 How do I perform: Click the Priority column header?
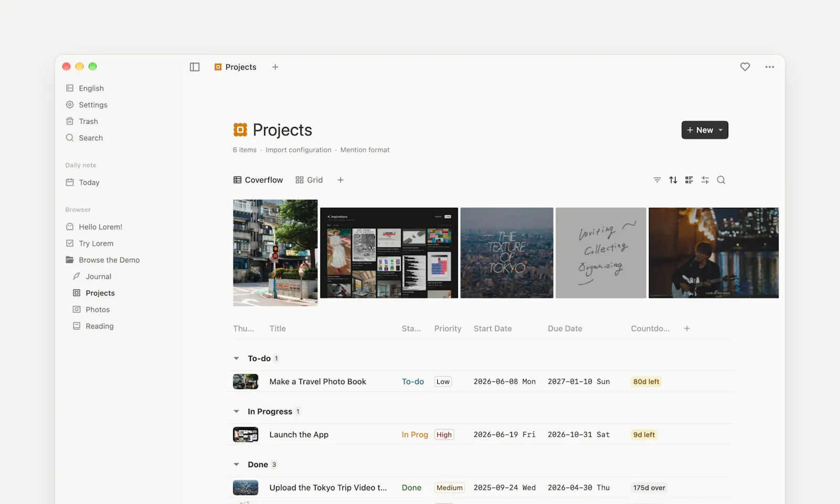(x=448, y=329)
